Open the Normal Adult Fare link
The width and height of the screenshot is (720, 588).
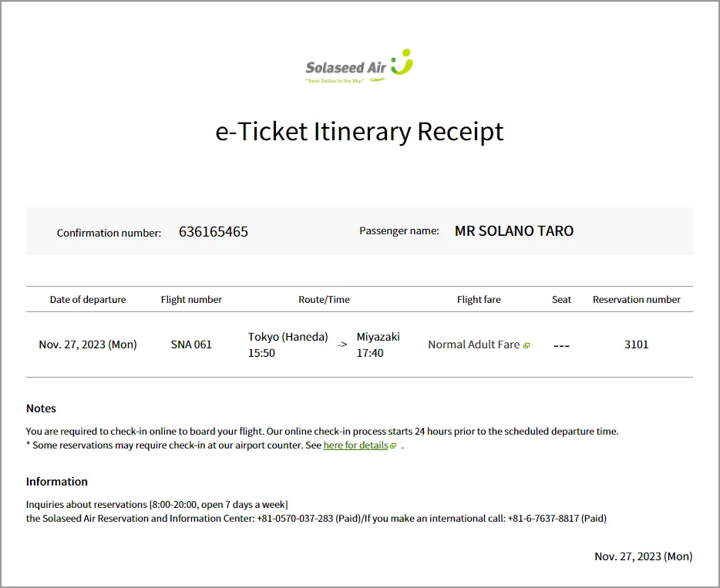pos(473,344)
